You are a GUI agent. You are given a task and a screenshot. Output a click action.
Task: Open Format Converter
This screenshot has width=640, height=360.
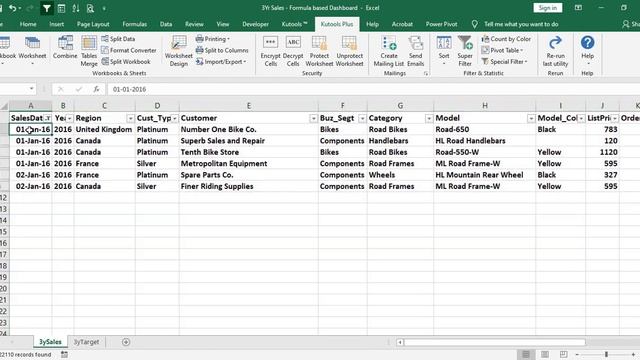[129, 50]
